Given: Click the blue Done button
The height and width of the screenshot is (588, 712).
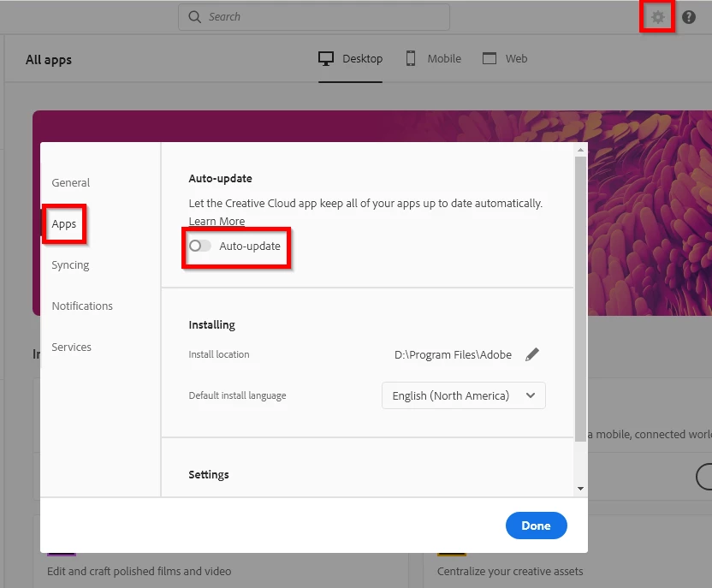Looking at the screenshot, I should 537,526.
